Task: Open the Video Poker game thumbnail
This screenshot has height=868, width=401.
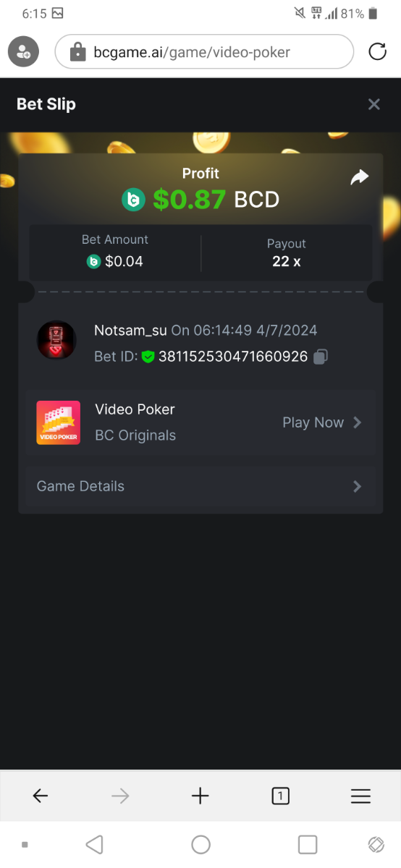Action: (x=59, y=422)
